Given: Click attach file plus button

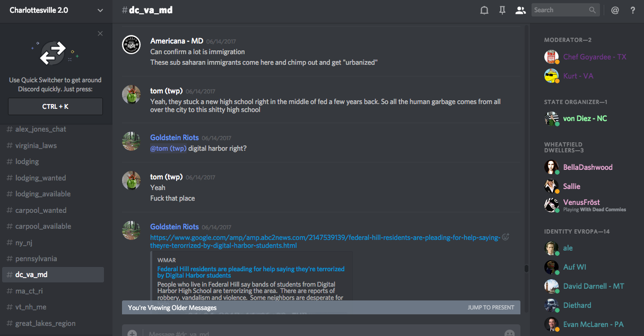Looking at the screenshot, I should tap(132, 333).
